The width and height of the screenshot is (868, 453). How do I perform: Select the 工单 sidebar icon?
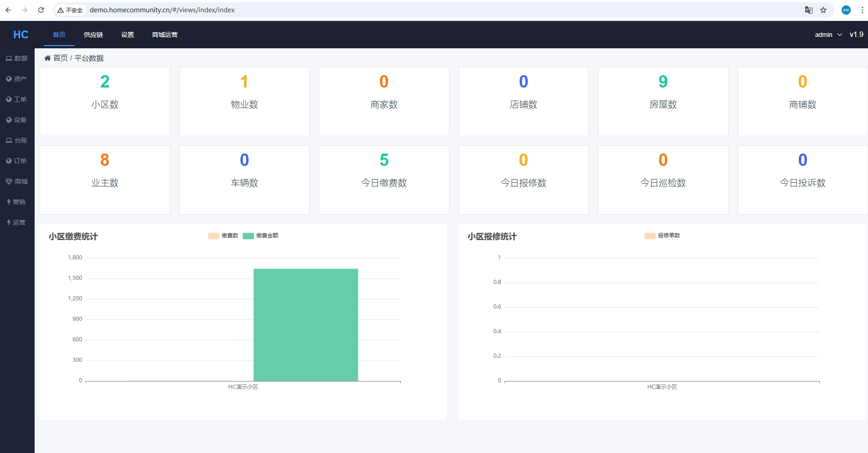(9, 99)
